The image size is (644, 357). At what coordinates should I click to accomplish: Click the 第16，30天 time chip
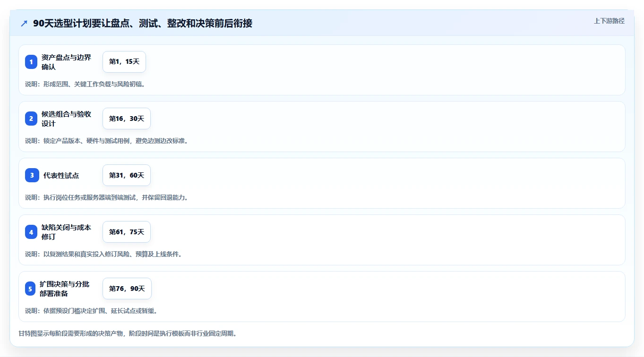pyautogui.click(x=127, y=119)
